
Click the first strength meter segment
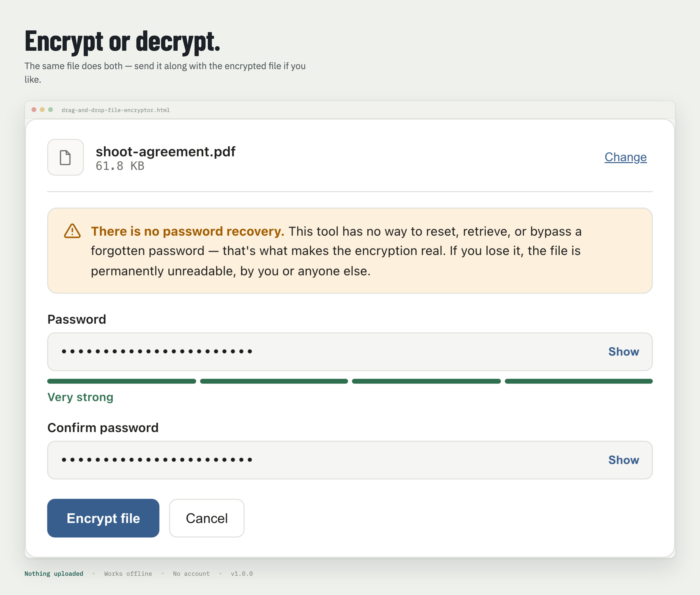(121, 381)
